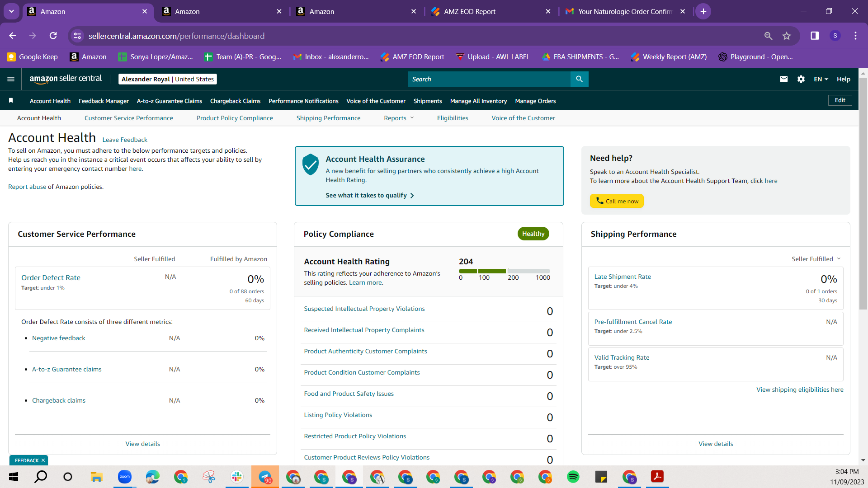Expand See what it takes to qualify

370,195
